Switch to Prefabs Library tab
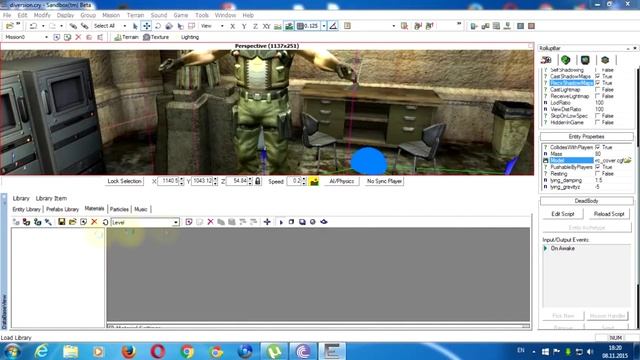The width and height of the screenshot is (640, 360). pyautogui.click(x=62, y=209)
